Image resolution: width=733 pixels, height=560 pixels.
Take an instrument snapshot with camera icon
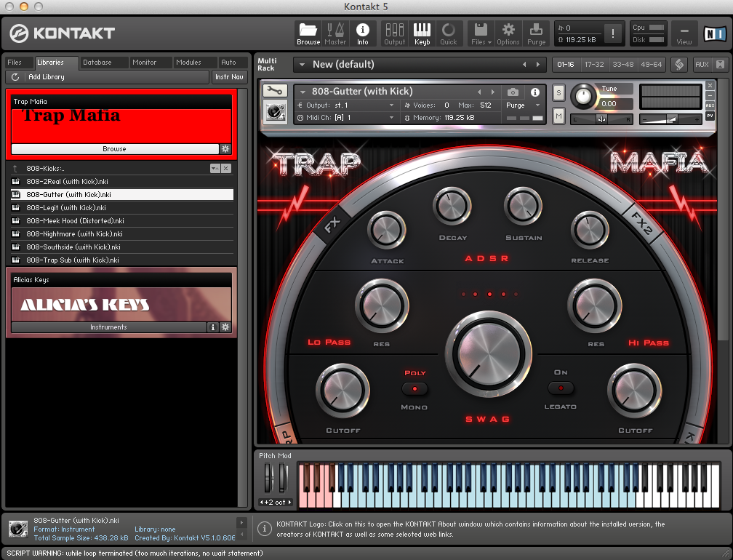[x=513, y=92]
